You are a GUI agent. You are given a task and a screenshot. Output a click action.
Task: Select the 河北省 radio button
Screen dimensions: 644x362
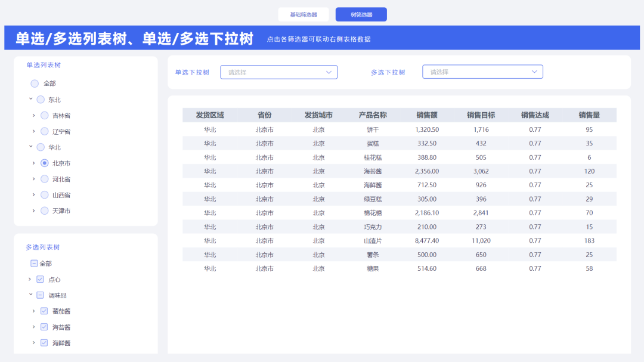point(45,178)
